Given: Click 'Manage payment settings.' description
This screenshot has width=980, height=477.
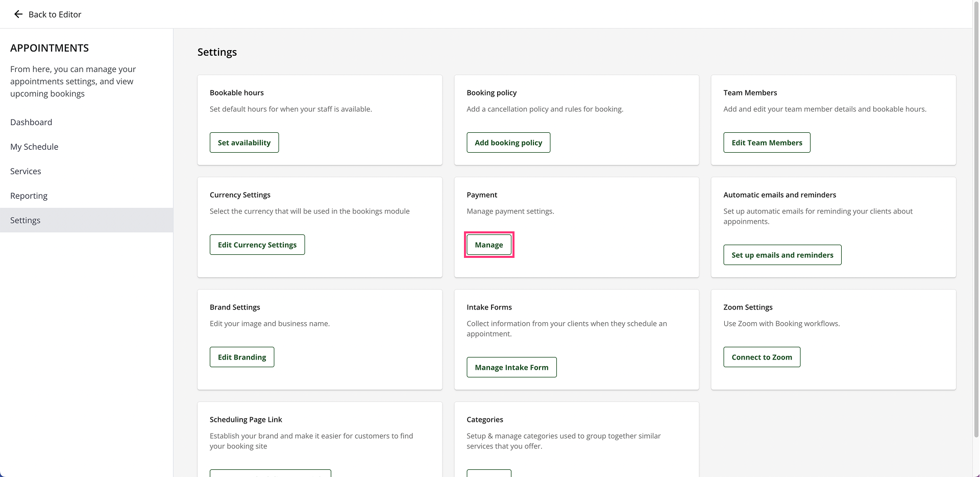Looking at the screenshot, I should (510, 211).
